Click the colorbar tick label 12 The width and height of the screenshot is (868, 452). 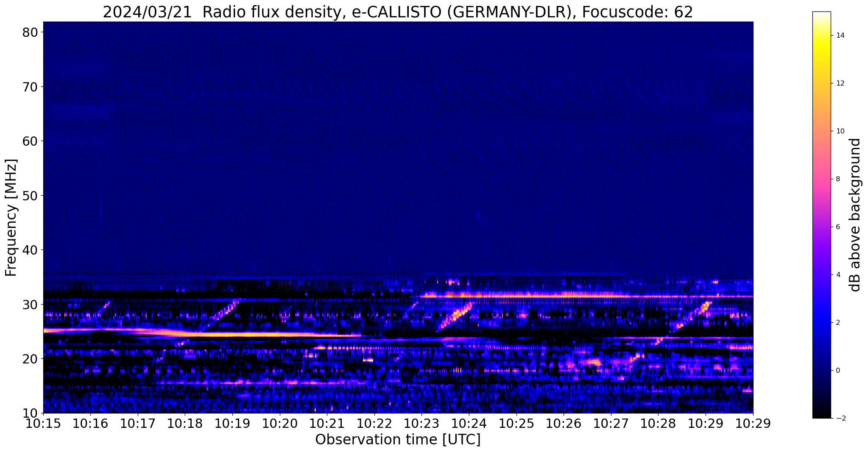[x=840, y=83]
